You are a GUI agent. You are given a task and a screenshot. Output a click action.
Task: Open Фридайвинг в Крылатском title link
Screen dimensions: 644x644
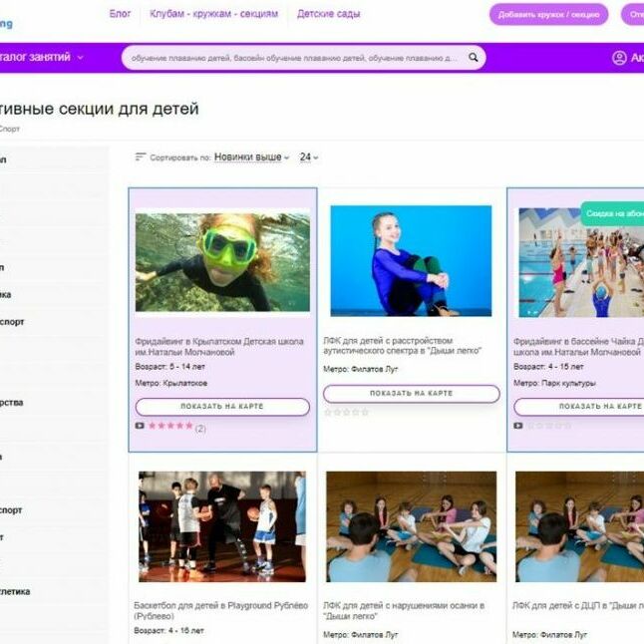(x=219, y=347)
